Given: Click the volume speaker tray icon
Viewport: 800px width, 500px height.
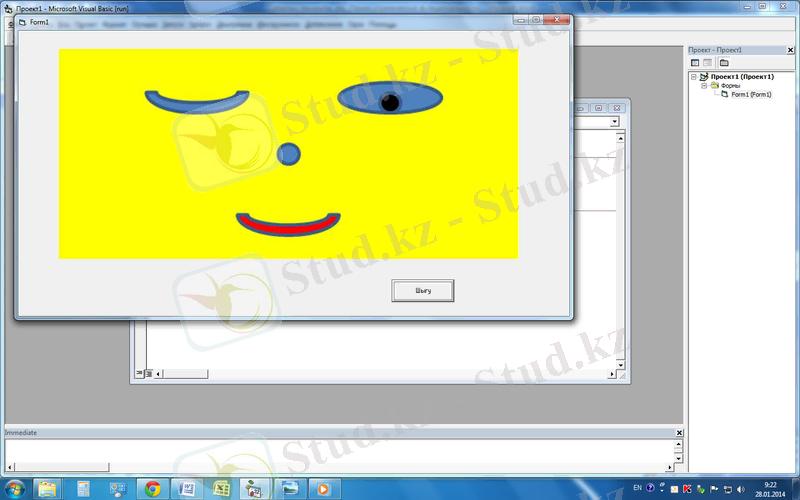Looking at the screenshot, I should [x=740, y=488].
